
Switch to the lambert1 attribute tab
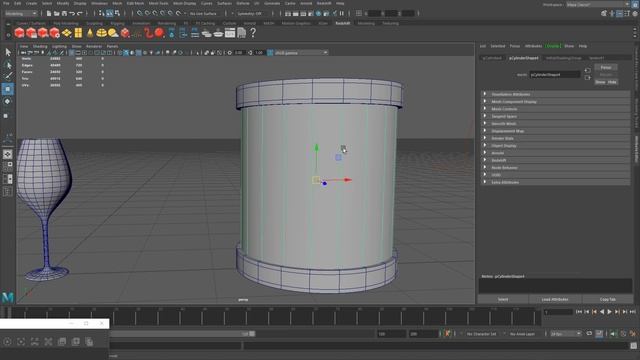coord(596,58)
